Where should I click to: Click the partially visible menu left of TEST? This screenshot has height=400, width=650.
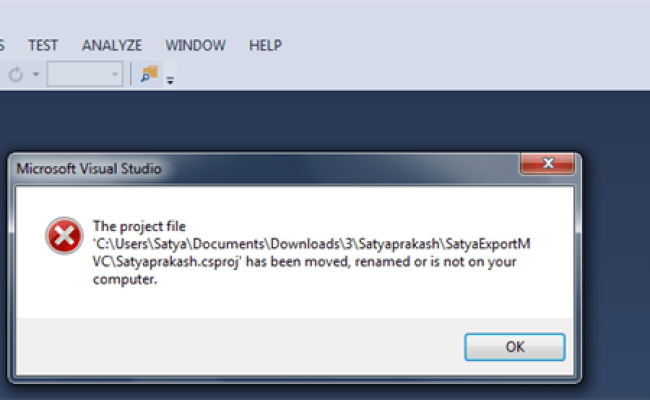point(2,45)
